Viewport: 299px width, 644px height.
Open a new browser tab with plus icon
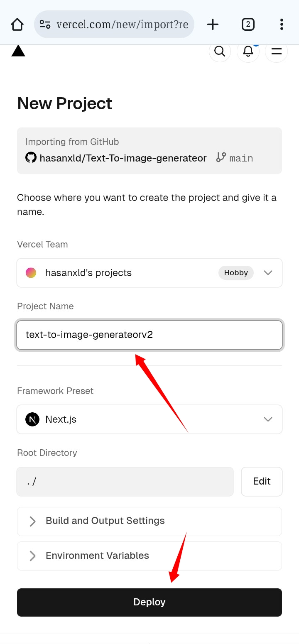(x=213, y=24)
